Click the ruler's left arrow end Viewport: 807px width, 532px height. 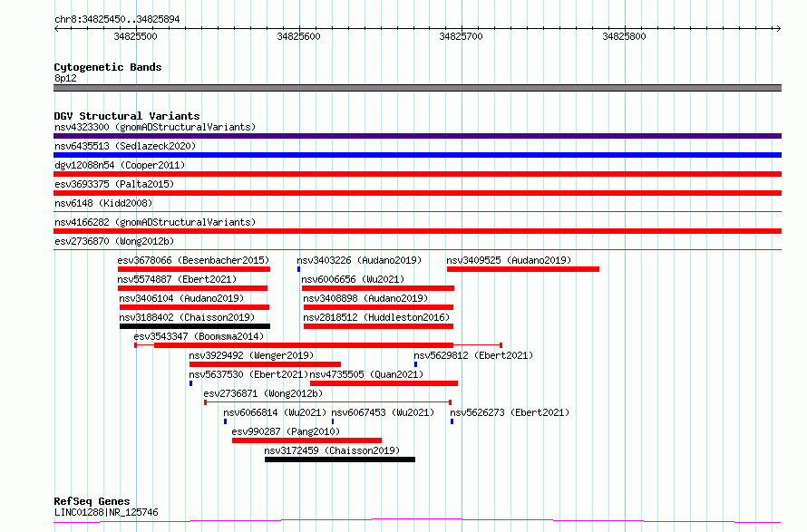coord(57,28)
